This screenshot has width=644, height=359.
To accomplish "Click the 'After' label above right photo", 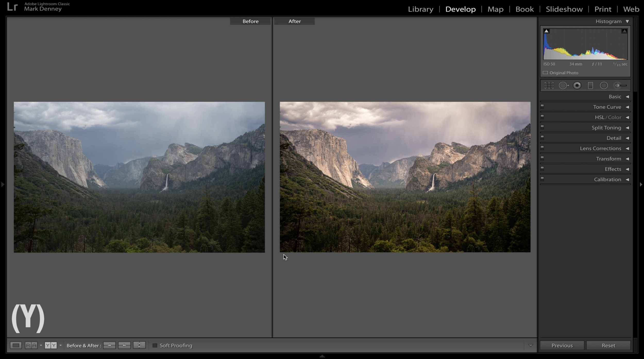I will pos(294,21).
